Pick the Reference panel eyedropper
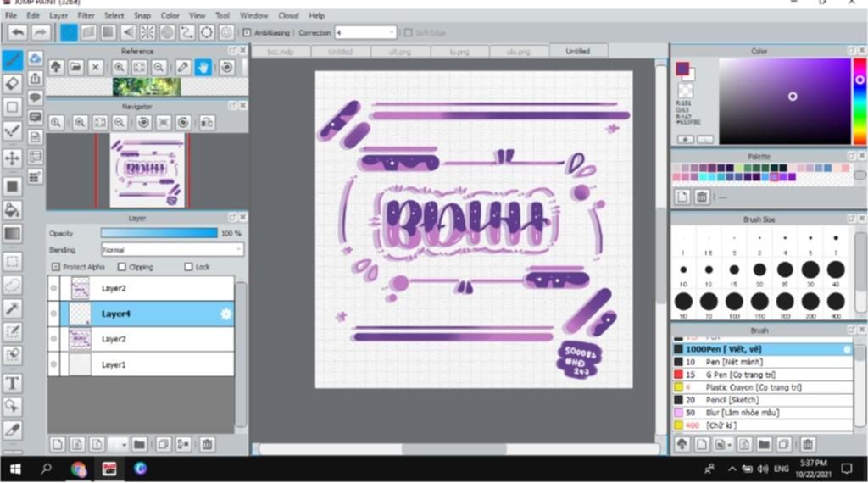 coord(183,68)
